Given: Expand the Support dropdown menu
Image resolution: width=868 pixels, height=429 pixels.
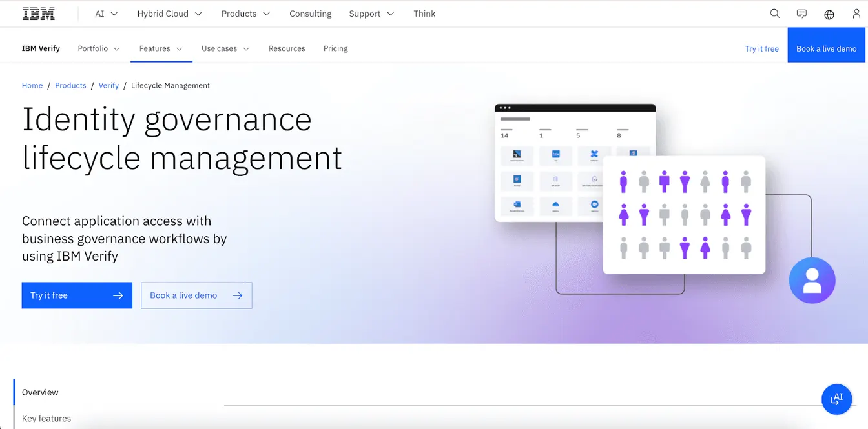Looking at the screenshot, I should [371, 14].
